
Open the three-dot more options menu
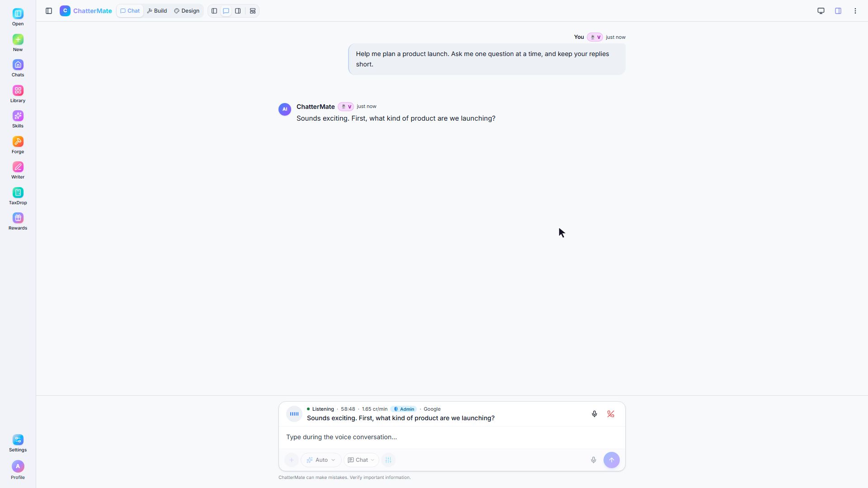click(x=855, y=11)
